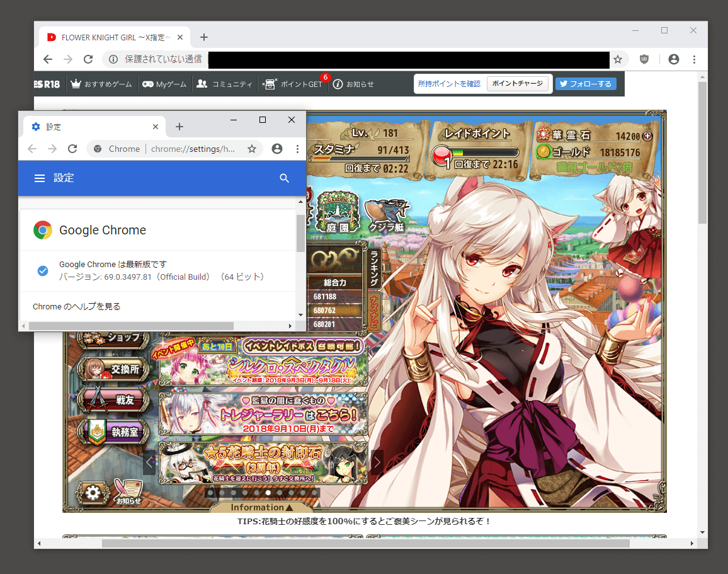Click the settings window horizontal scrollbar
Viewport: 728px width, 574px height.
[131, 326]
